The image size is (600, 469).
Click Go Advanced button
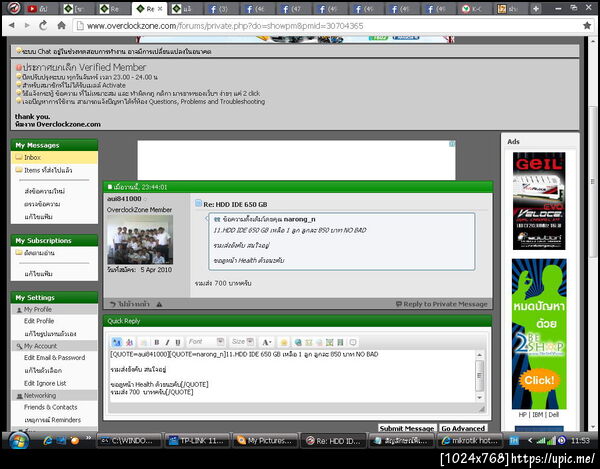point(463,428)
